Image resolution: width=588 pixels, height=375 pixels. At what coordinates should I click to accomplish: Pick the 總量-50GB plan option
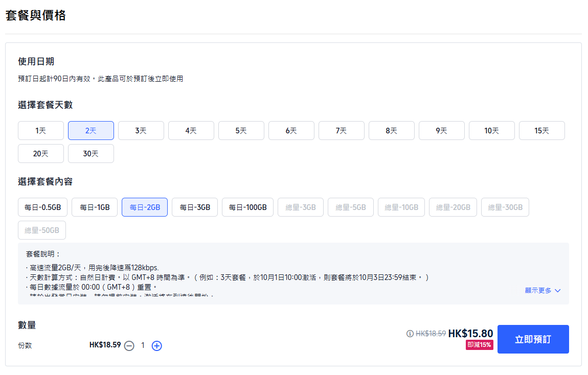point(42,230)
